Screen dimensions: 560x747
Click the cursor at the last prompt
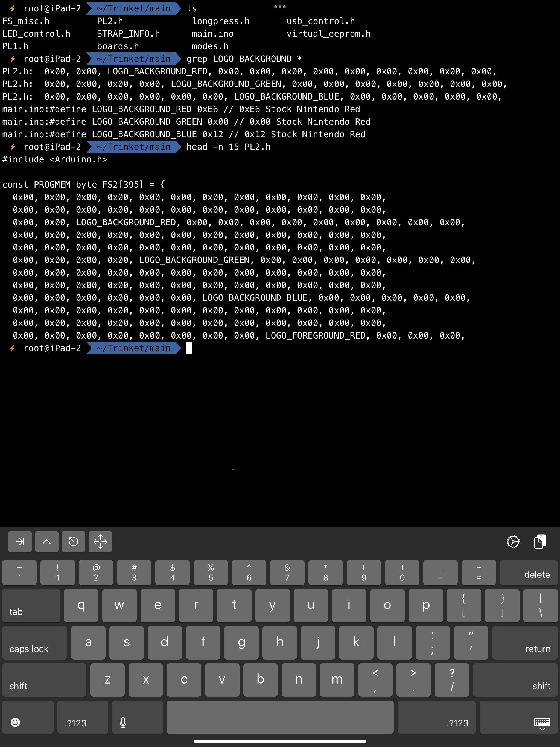coord(189,348)
